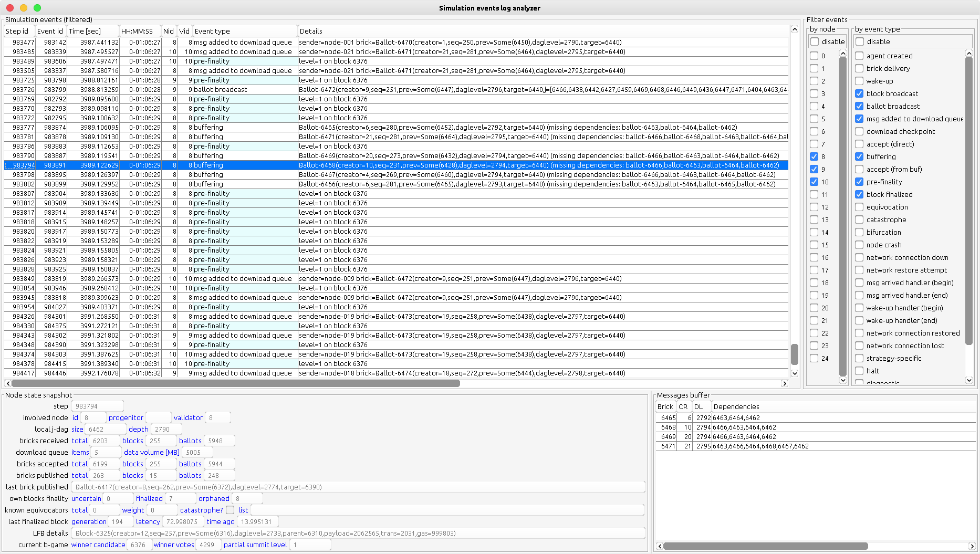Click the macOS yellow minimize button
Screen dimensions: 980x554
(x=24, y=7)
